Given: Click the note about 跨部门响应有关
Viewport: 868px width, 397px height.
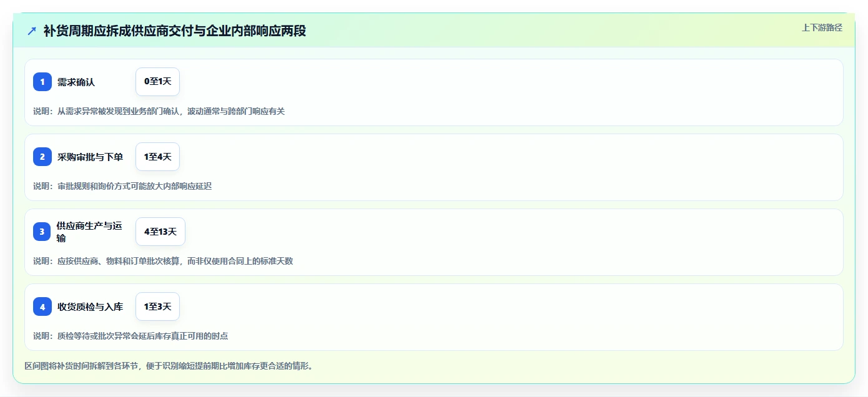Looking at the screenshot, I should coord(159,111).
